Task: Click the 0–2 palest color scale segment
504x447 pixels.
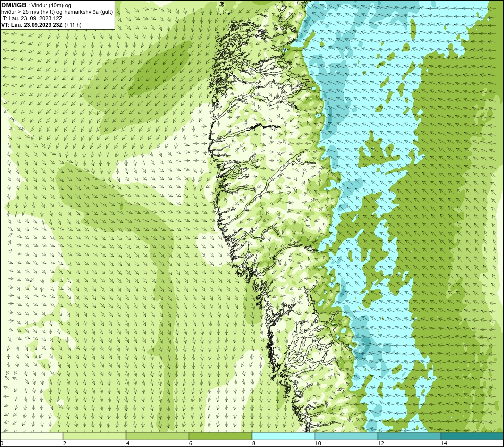Action: (x=31, y=436)
